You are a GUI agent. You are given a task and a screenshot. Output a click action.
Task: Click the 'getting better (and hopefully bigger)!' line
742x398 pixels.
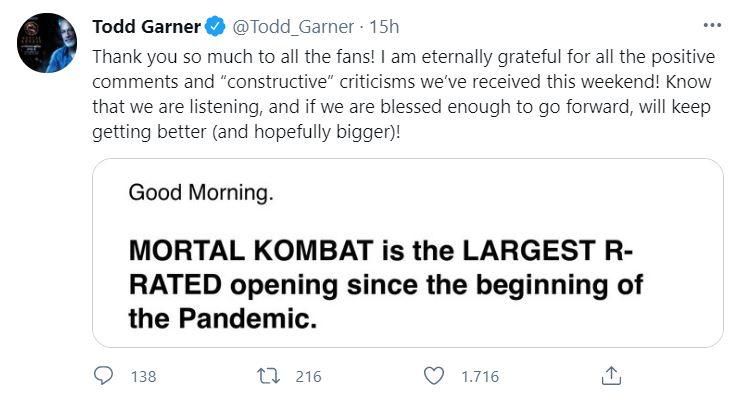[246, 132]
